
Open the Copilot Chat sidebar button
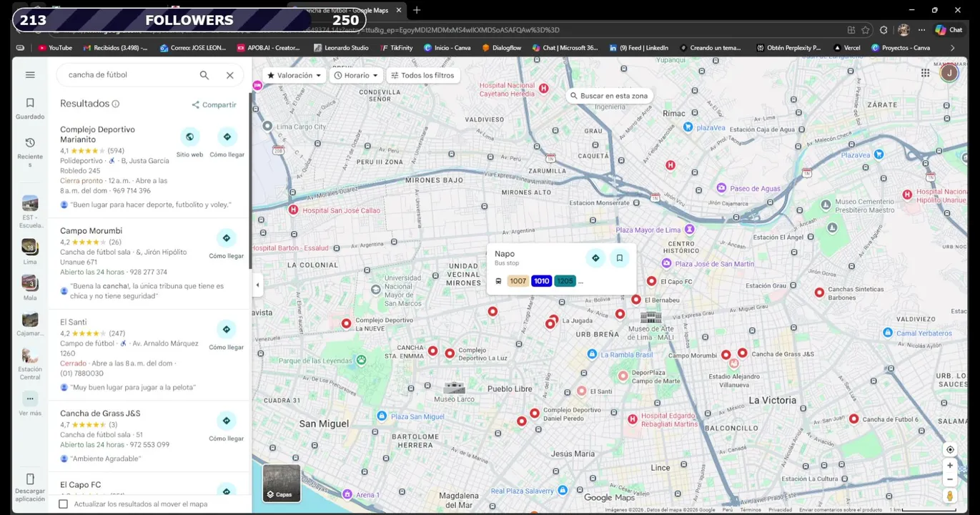[x=949, y=30]
